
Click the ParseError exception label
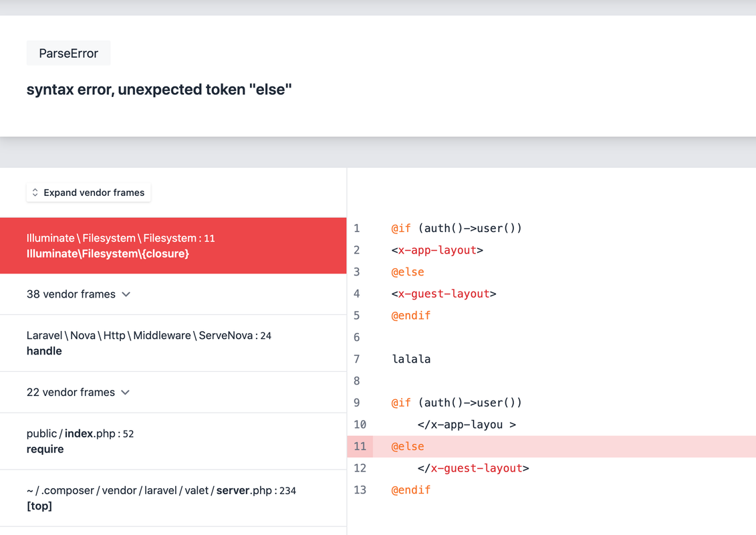pos(68,53)
